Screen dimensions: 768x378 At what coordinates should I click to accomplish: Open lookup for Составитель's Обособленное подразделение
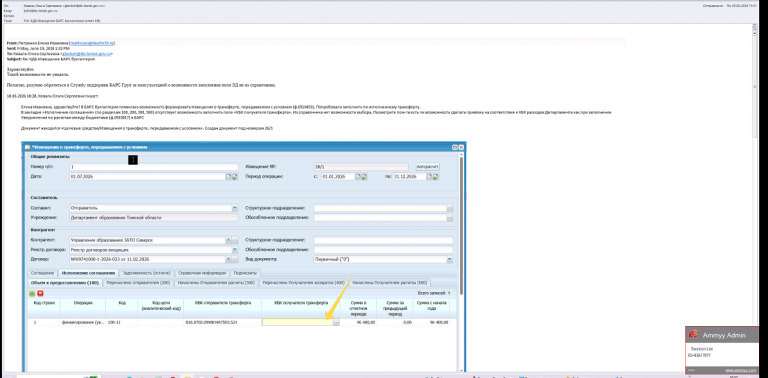click(x=450, y=217)
